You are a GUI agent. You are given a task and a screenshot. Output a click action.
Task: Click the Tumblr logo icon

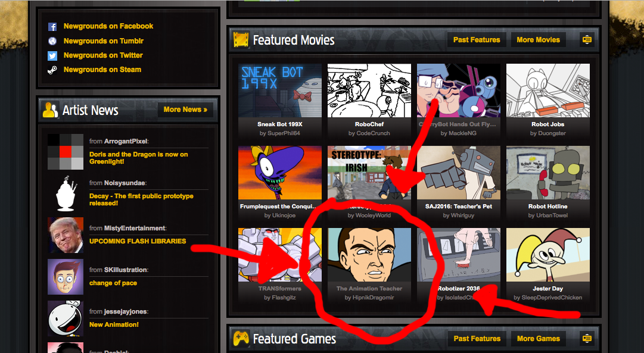point(52,41)
